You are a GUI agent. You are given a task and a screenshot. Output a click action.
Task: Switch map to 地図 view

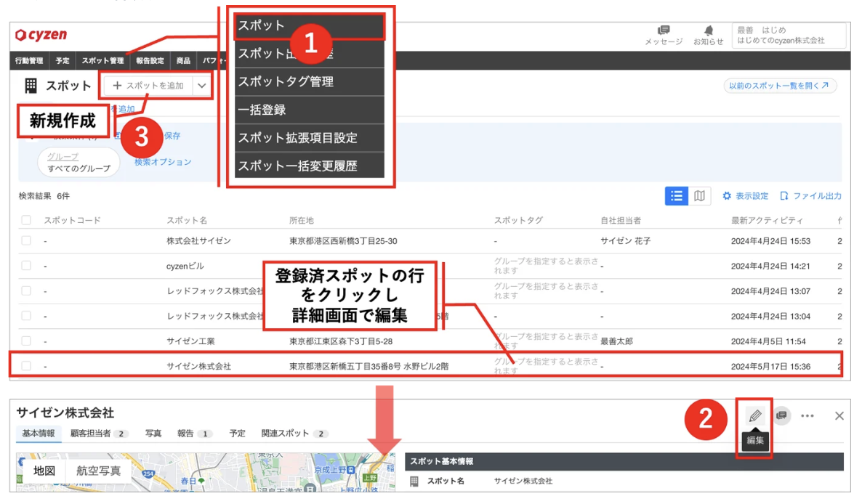[x=44, y=471]
